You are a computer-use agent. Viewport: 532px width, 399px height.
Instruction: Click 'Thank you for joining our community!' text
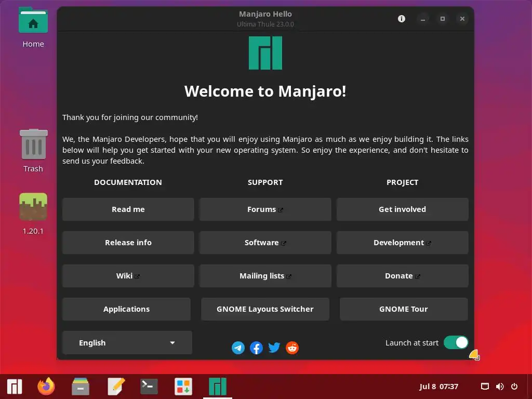point(130,117)
